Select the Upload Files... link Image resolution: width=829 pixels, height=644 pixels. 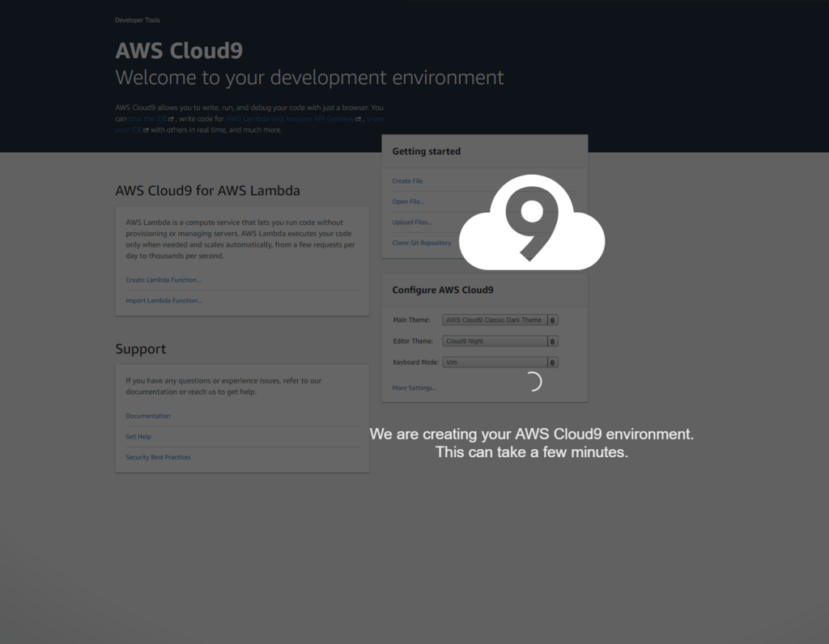pos(412,222)
